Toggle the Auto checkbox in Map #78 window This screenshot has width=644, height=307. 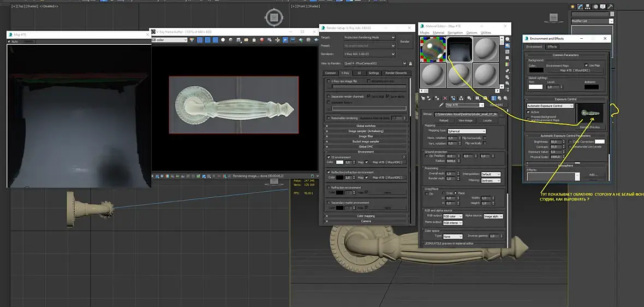(x=10, y=42)
